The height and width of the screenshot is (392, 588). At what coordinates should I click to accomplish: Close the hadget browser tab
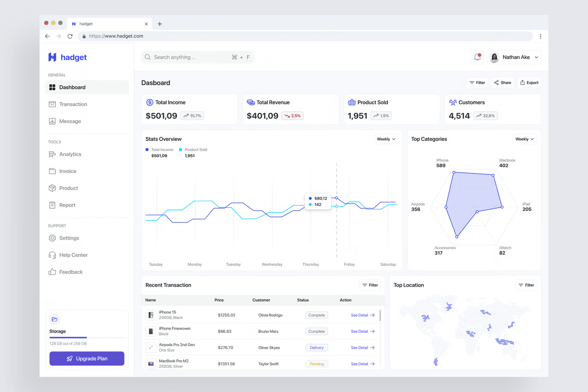(146, 24)
